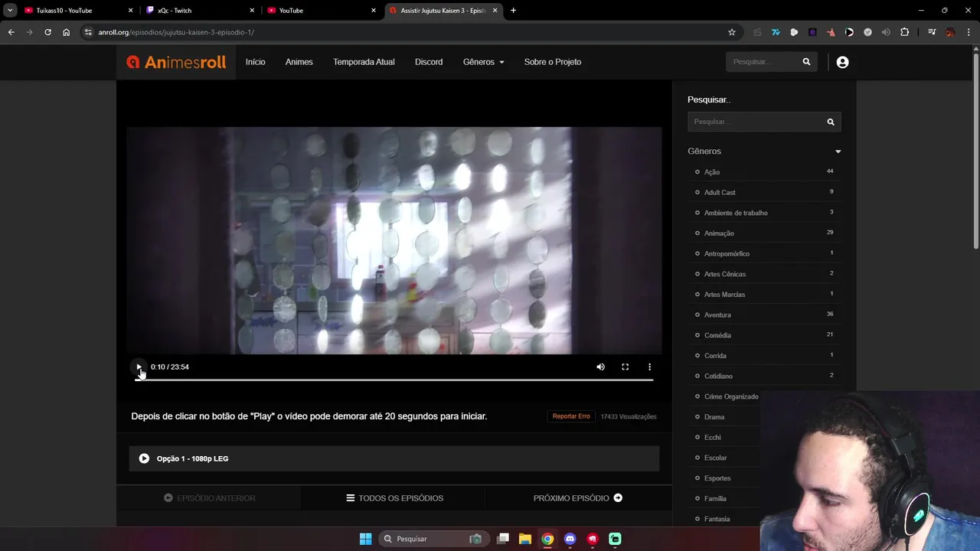Open Chrome from the taskbar

(547, 539)
